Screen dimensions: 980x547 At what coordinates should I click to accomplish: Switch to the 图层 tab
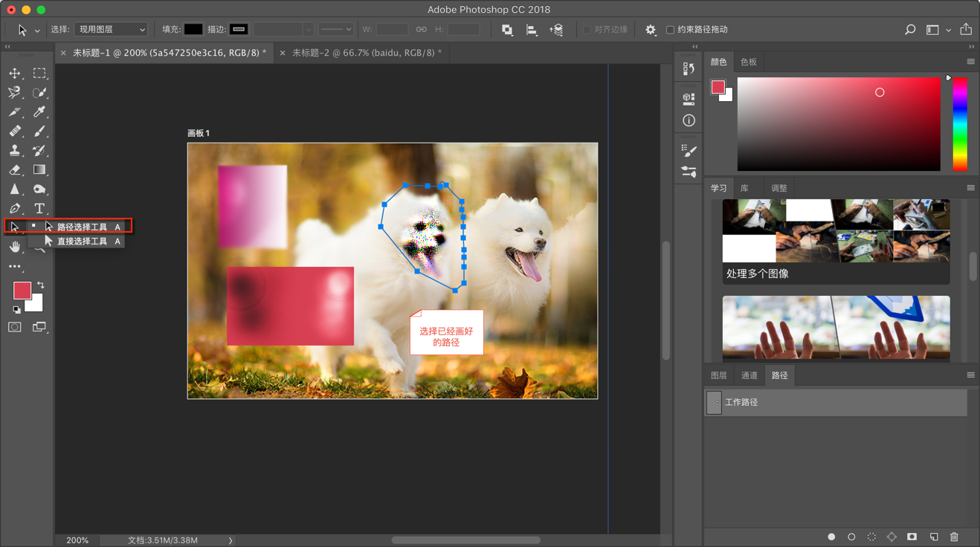(718, 375)
